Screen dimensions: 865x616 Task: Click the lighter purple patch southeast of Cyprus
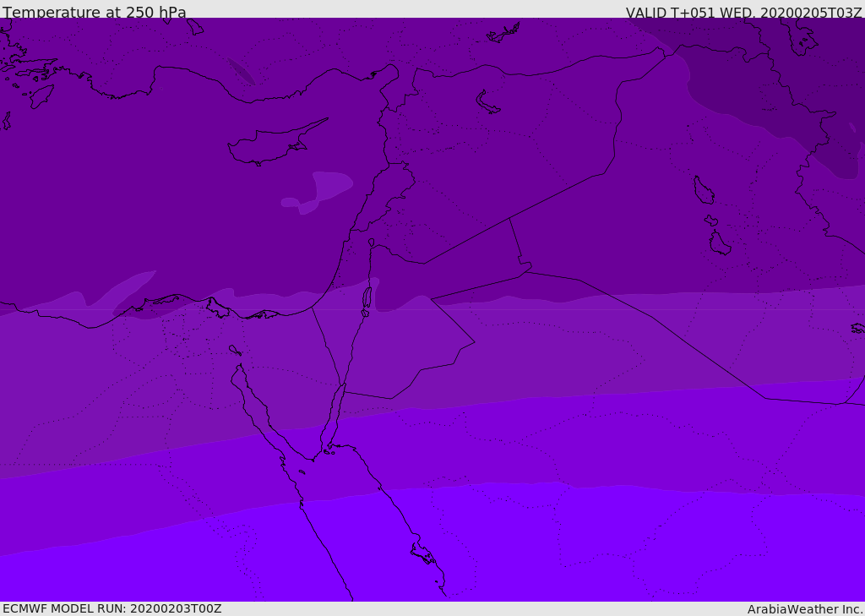tap(325, 190)
